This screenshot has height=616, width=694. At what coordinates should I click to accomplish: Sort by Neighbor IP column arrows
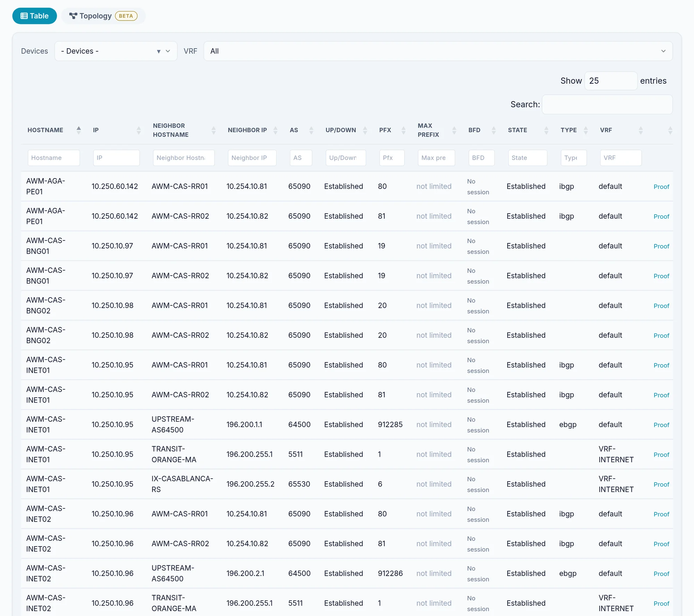pos(276,130)
